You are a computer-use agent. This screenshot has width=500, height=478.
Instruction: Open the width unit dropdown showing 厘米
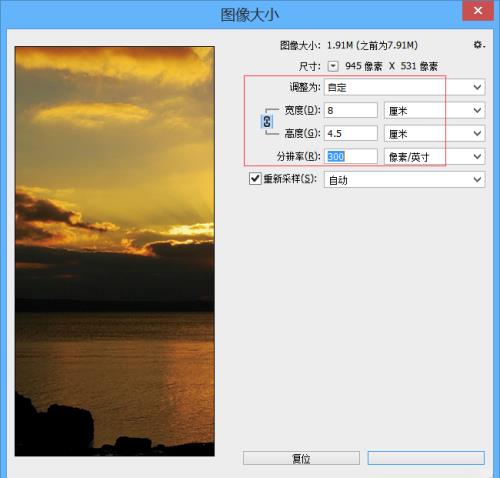pos(434,110)
